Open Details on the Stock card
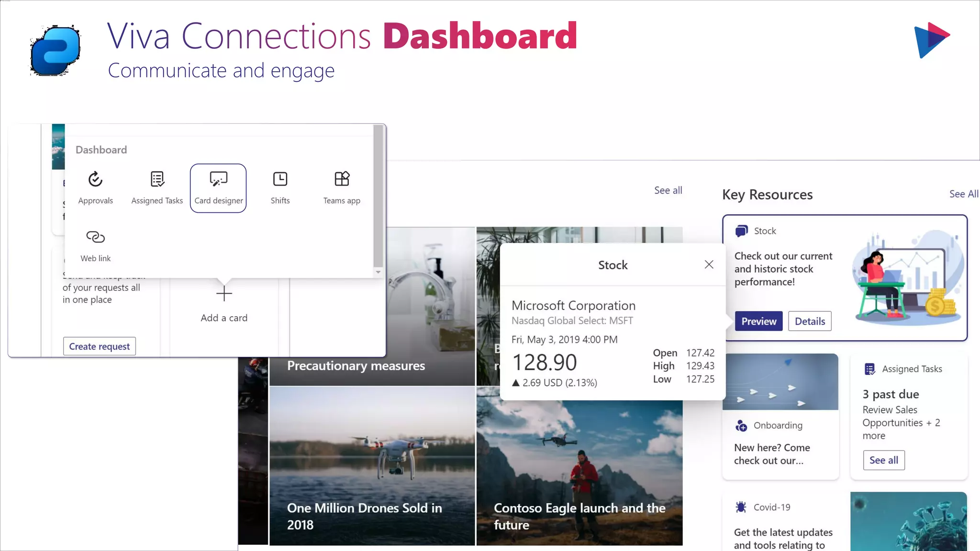Screen dimensions: 980x551 tap(810, 321)
